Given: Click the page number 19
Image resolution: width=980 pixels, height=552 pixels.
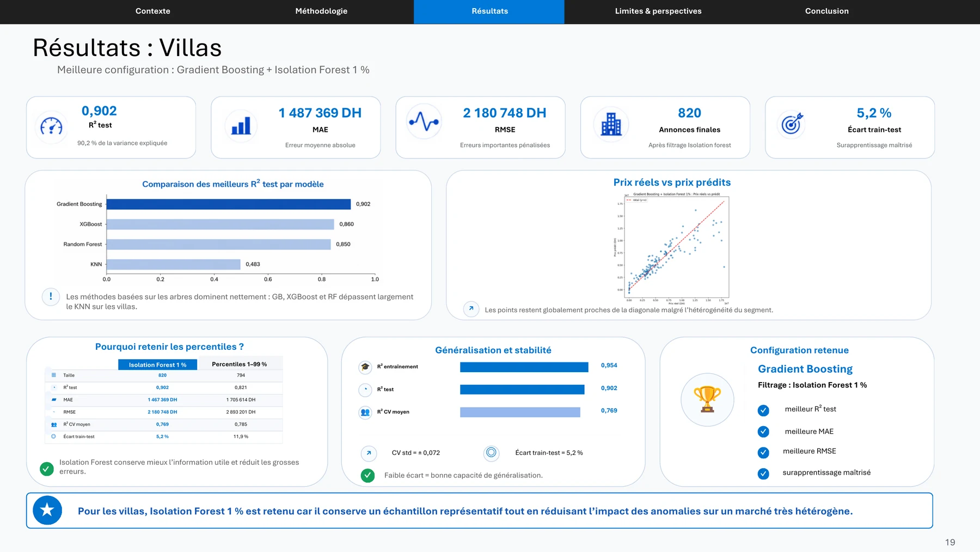Looking at the screenshot, I should pos(950,542).
